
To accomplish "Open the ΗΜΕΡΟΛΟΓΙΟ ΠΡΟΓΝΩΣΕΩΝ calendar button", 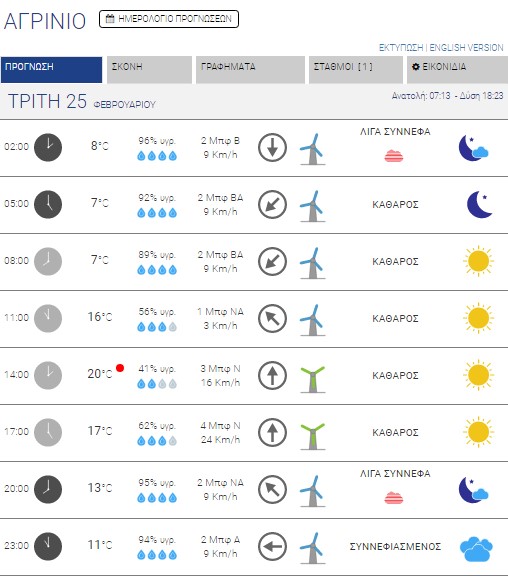I will (169, 19).
